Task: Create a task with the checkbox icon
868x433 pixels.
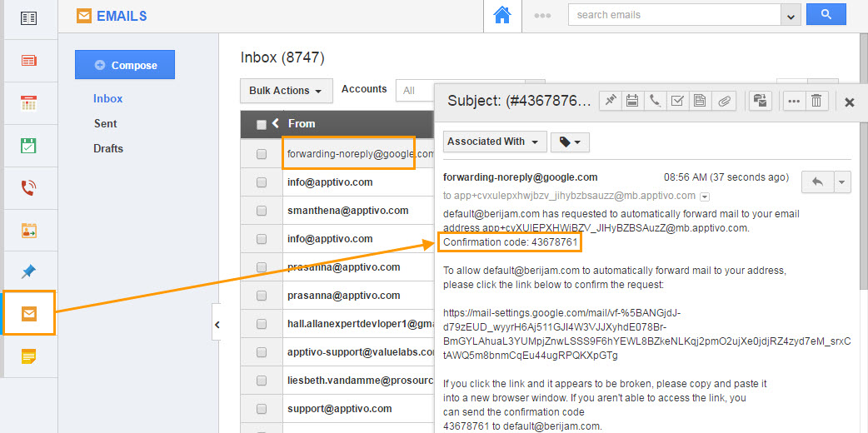Action: (x=677, y=102)
